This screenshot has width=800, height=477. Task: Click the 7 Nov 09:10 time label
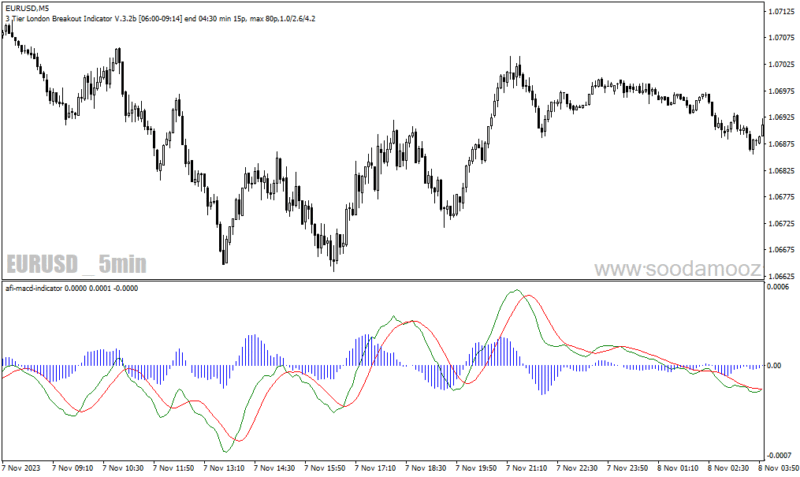coord(72,468)
